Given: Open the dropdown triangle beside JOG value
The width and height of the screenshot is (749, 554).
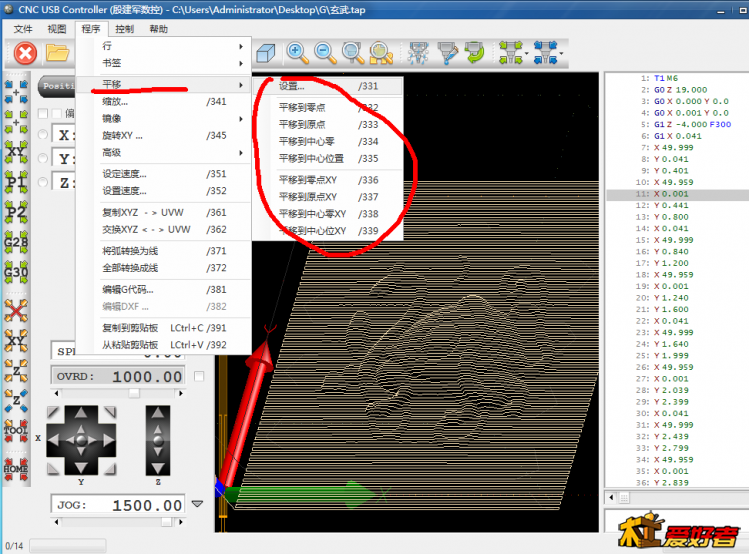Looking at the screenshot, I should (x=197, y=504).
